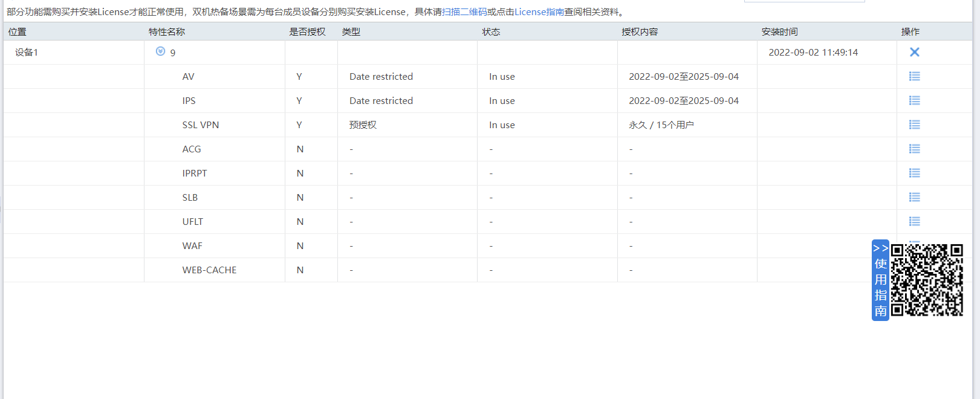Click the 位置 column header

pyautogui.click(x=18, y=31)
